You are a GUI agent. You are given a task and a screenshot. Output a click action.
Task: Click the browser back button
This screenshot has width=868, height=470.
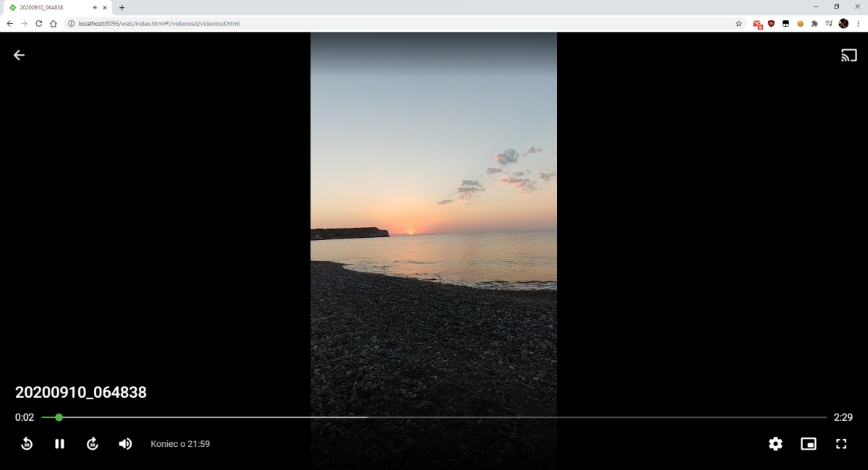(9, 23)
